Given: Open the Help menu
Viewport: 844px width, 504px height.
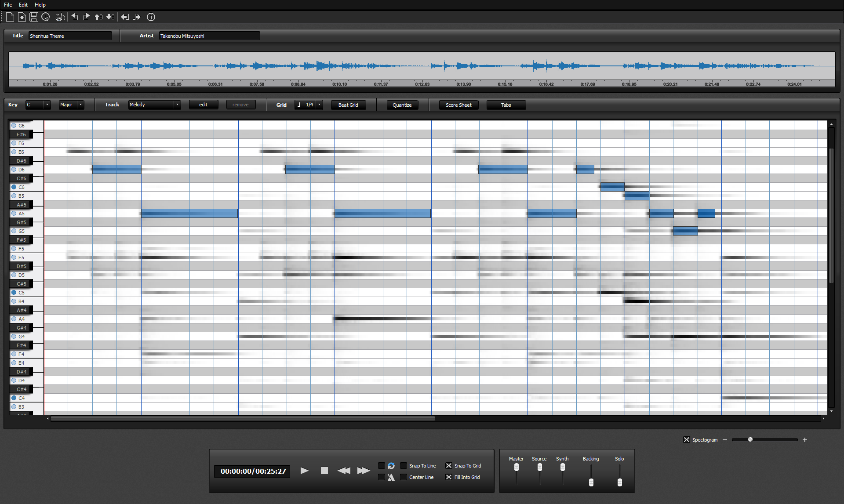Looking at the screenshot, I should click(x=40, y=5).
